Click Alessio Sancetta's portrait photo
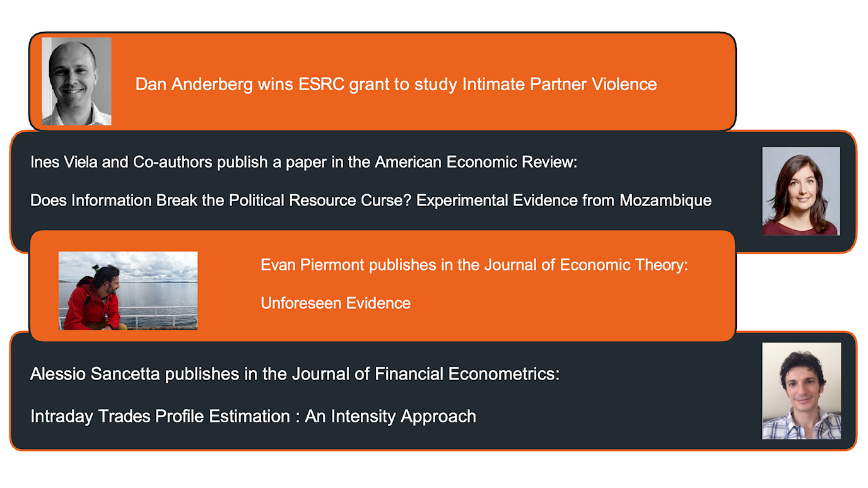This screenshot has width=868, height=488. tap(801, 391)
